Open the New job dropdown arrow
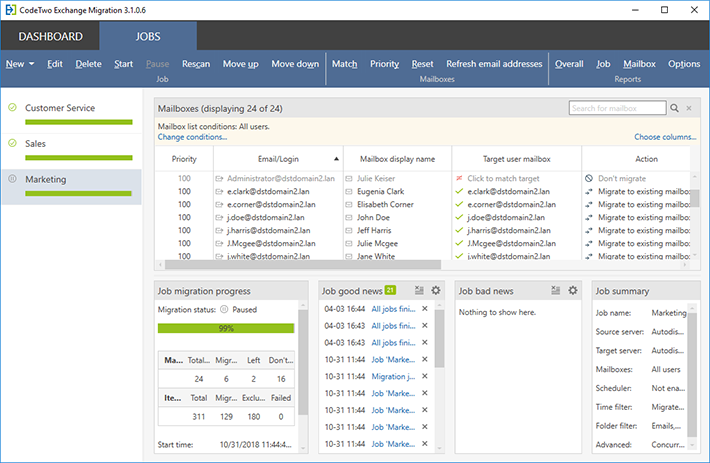This screenshot has width=710, height=463. [x=32, y=64]
